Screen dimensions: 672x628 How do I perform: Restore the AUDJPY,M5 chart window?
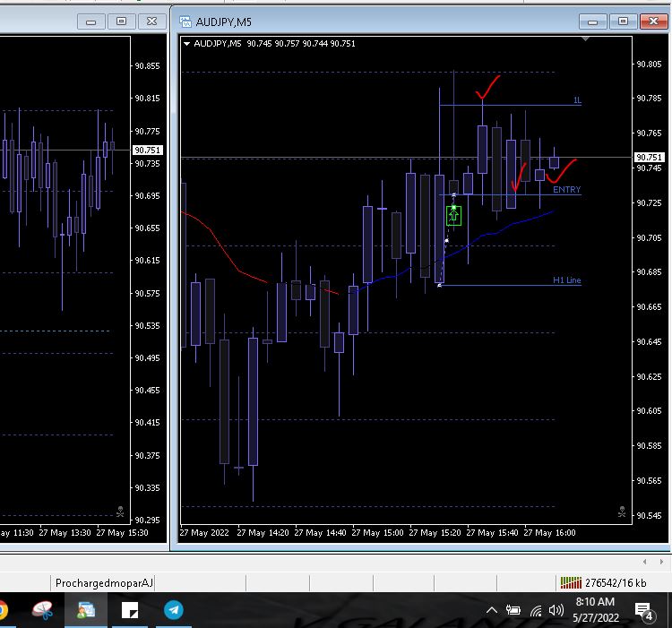coord(622,21)
